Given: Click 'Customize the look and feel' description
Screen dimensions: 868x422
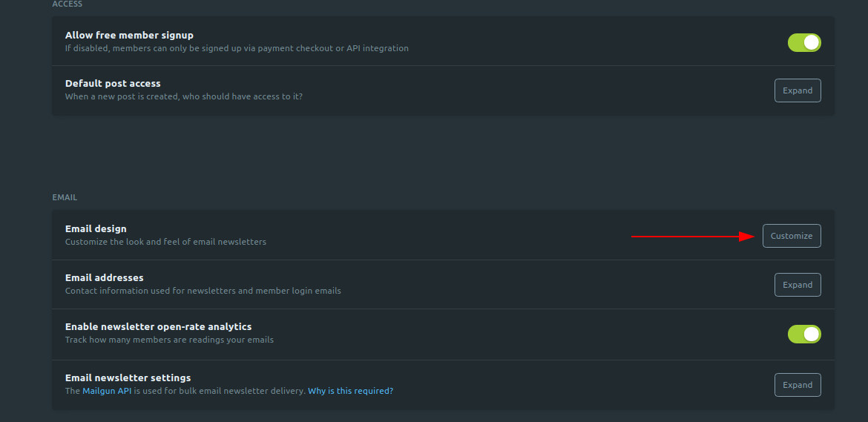Looking at the screenshot, I should tap(165, 242).
